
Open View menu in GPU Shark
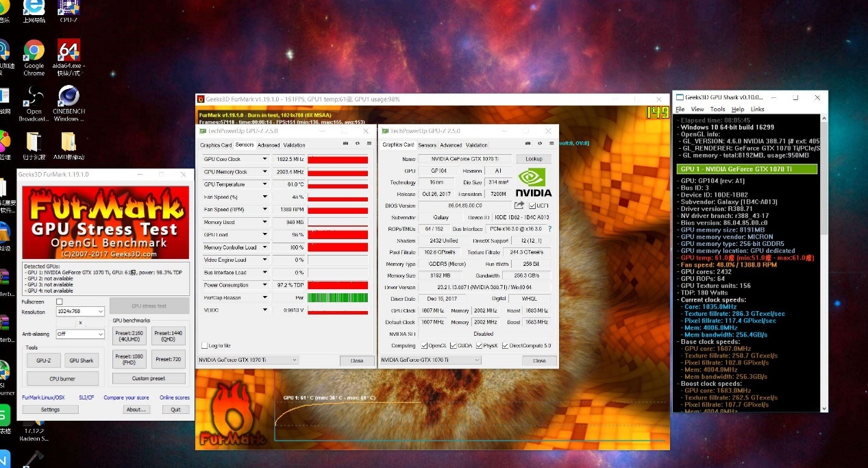click(697, 109)
